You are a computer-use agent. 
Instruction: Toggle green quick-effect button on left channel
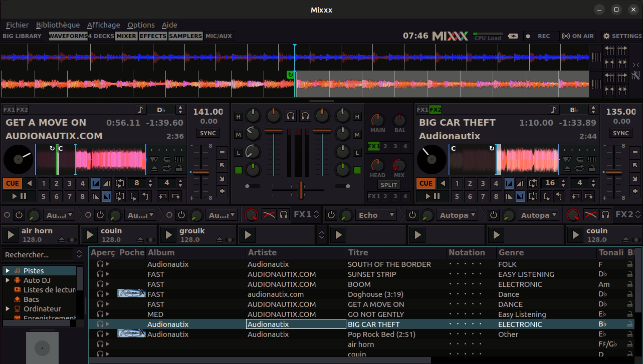tap(238, 170)
